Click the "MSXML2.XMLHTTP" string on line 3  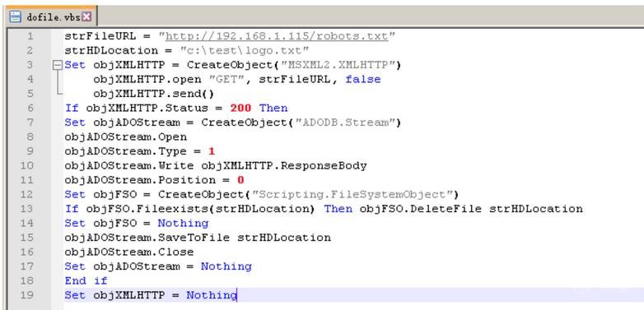(338, 65)
